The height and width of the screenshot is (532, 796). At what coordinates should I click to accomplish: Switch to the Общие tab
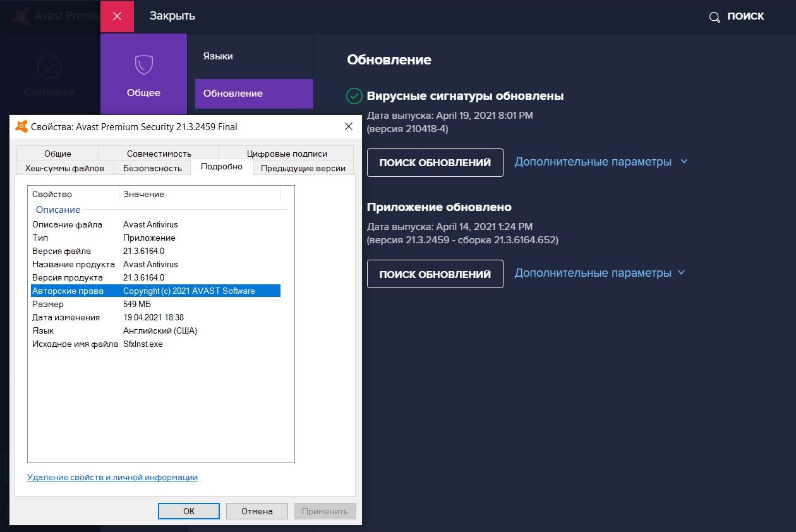pyautogui.click(x=57, y=154)
